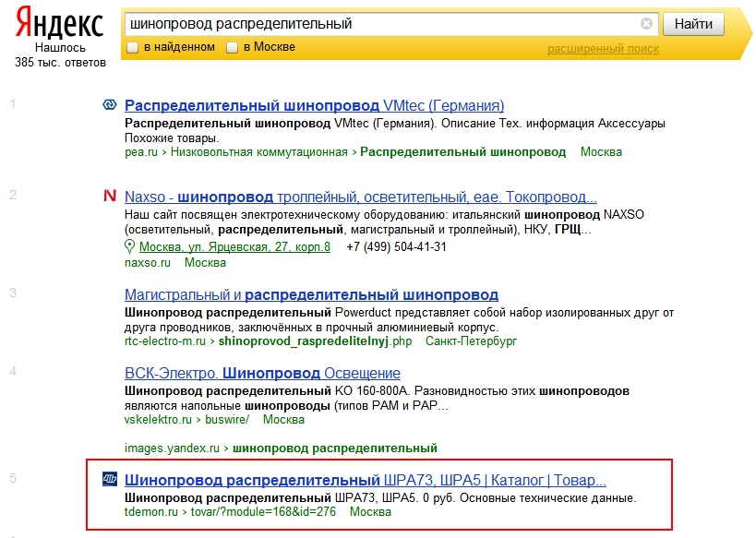
Task: Click shinoprovod_raspredelitelnyj.php path link
Action: 315,341
